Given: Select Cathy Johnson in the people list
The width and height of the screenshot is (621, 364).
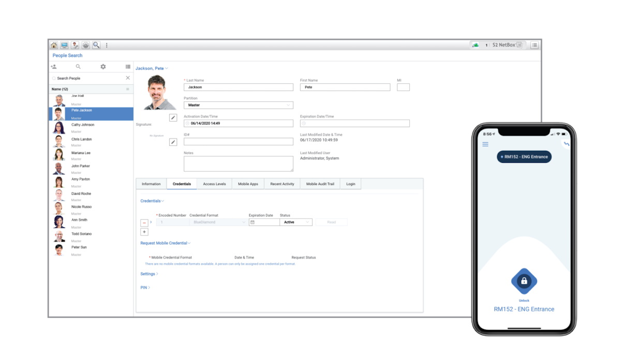Looking at the screenshot, I should pos(83,125).
